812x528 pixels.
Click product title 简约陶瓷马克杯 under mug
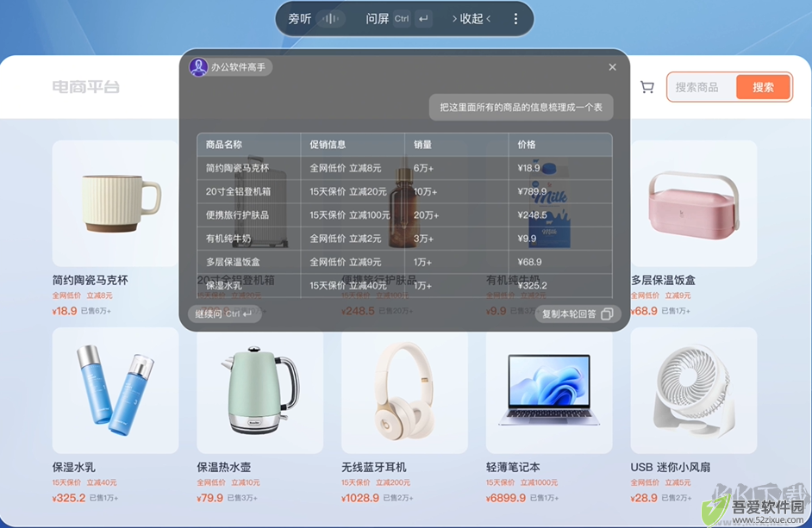pos(91,280)
